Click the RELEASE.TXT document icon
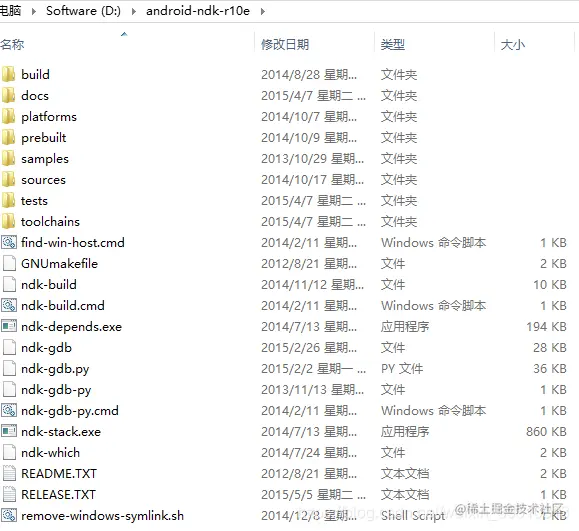579x531 pixels. pos(9,494)
